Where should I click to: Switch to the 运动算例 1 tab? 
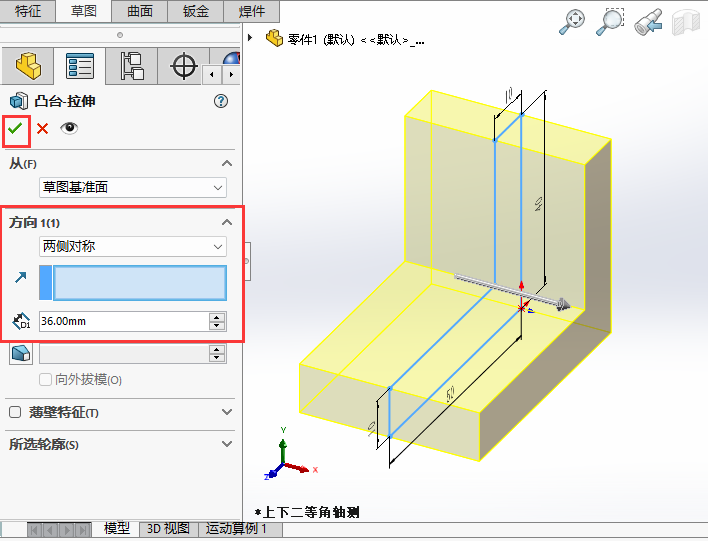point(236,528)
